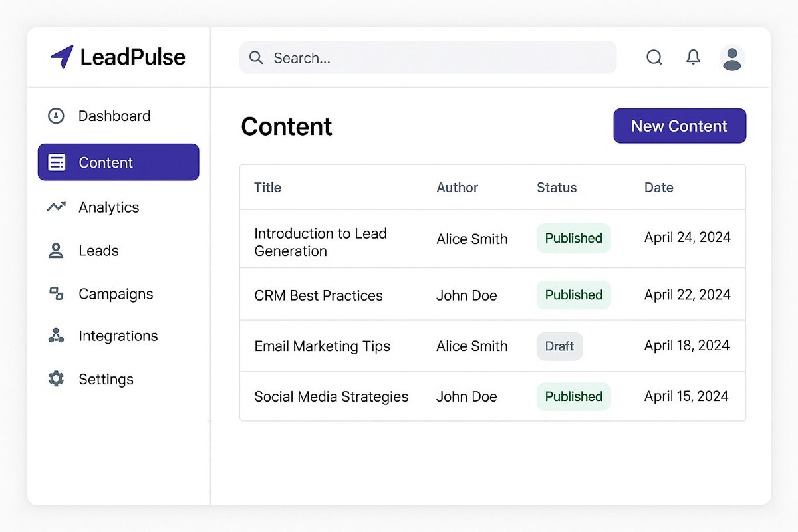This screenshot has height=532, width=798.
Task: Click the New Content button
Action: [x=680, y=126]
